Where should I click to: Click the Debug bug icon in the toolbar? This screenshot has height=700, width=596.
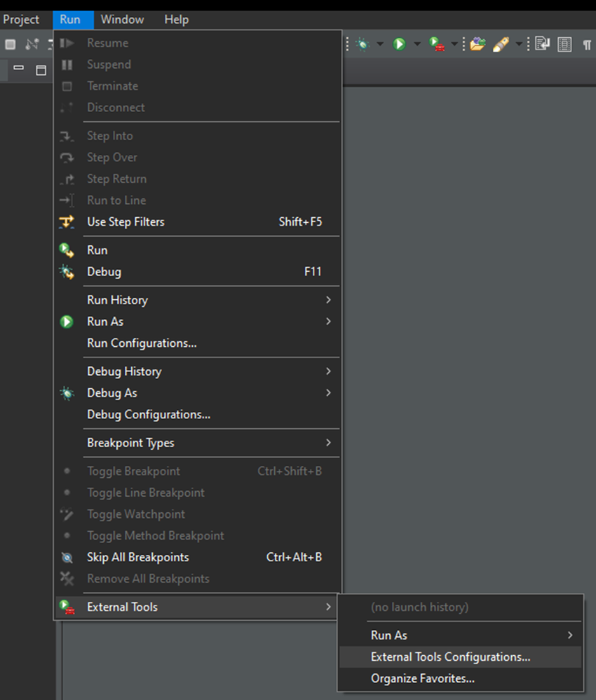(362, 44)
